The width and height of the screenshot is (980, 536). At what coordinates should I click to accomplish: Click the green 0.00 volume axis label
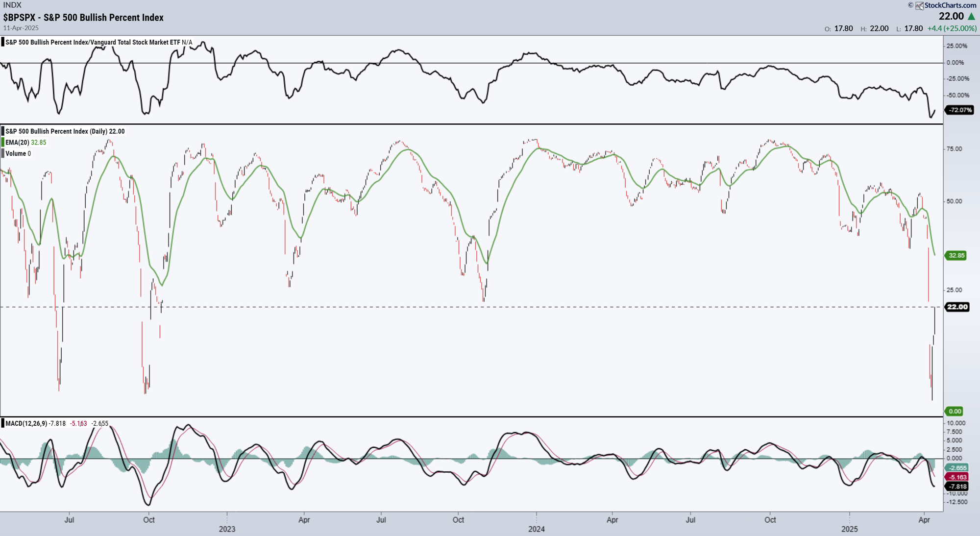(x=955, y=411)
